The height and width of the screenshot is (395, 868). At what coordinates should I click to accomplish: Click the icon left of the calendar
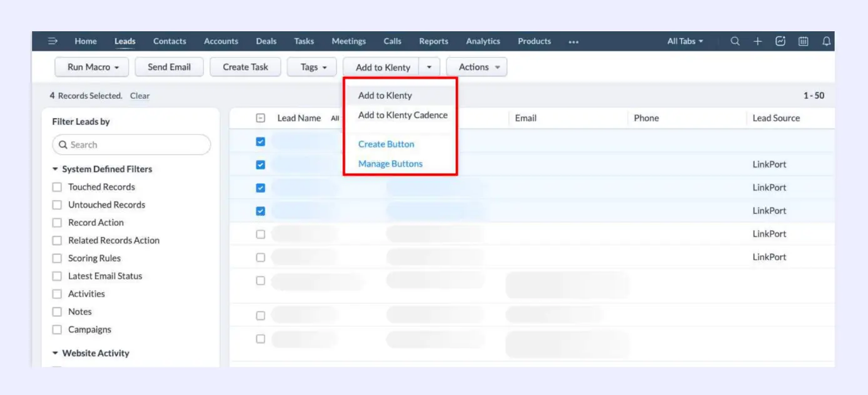[780, 41]
